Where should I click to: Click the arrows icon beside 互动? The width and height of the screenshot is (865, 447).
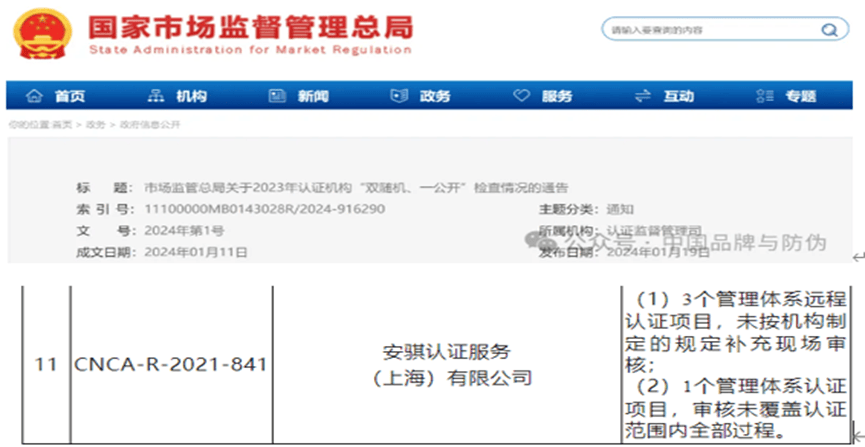point(642,96)
